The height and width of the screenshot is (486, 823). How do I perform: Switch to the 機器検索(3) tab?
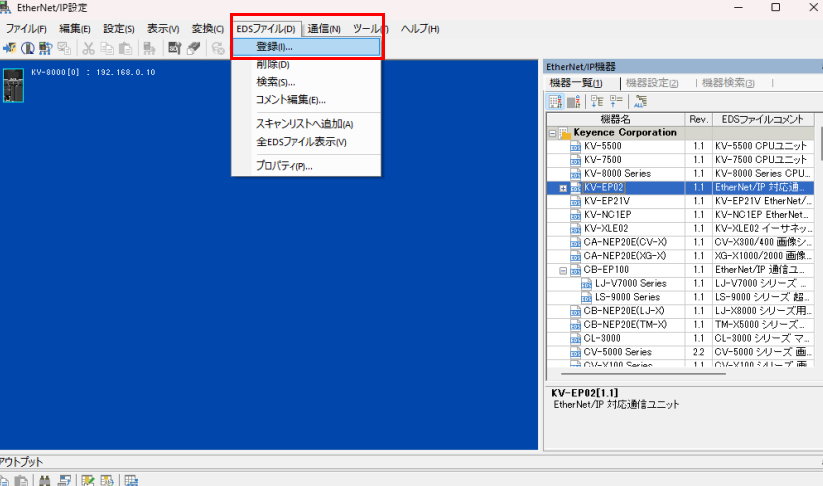(728, 83)
